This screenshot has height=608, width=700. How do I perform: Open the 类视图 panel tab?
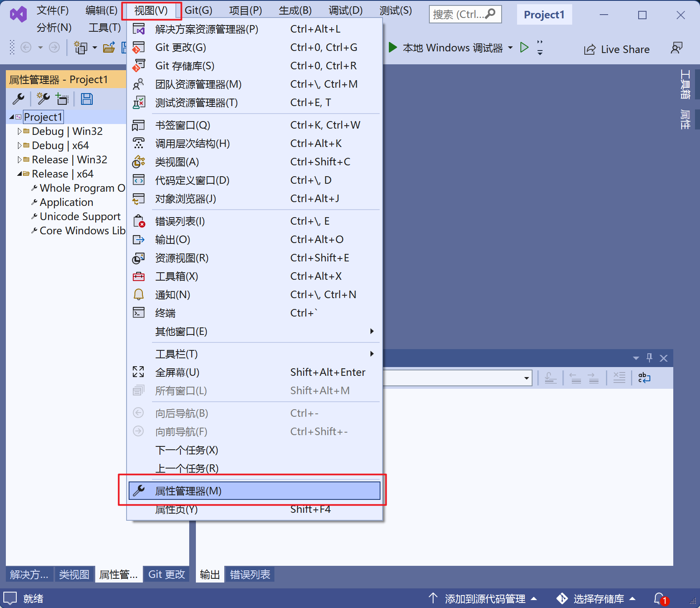pos(74,575)
